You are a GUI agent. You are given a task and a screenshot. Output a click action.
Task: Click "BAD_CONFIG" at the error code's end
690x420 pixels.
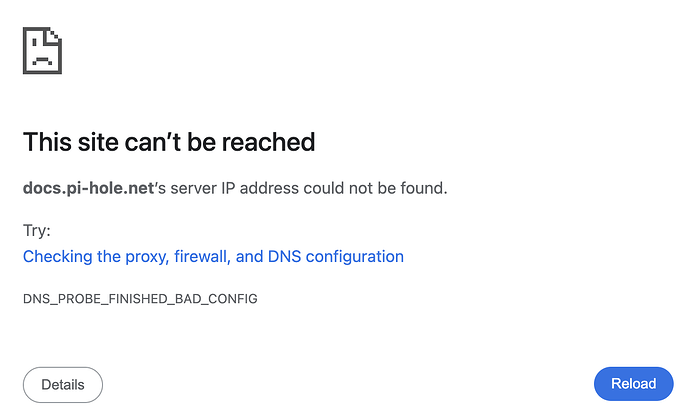tap(220, 299)
